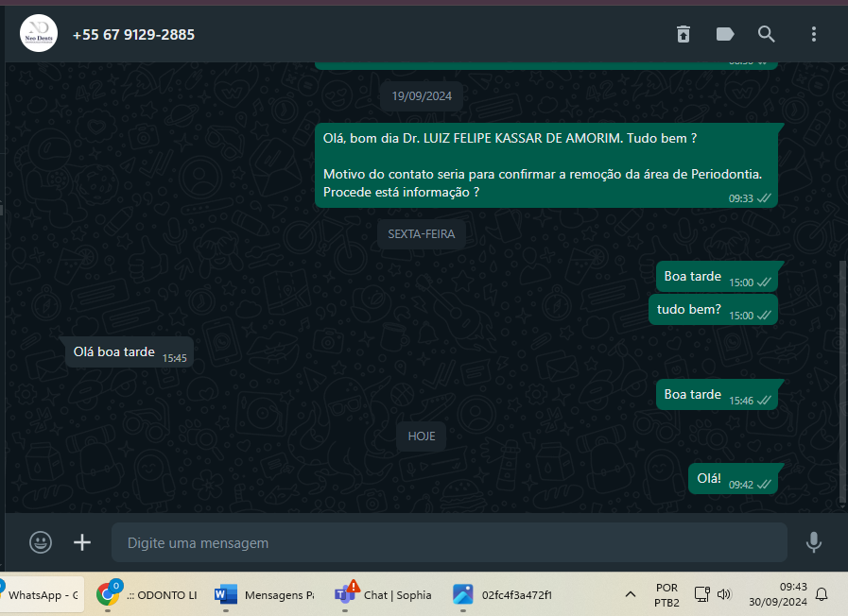The height and width of the screenshot is (616, 848).
Task: Select the "Olá!" message sent at 09:42
Action: click(x=734, y=479)
